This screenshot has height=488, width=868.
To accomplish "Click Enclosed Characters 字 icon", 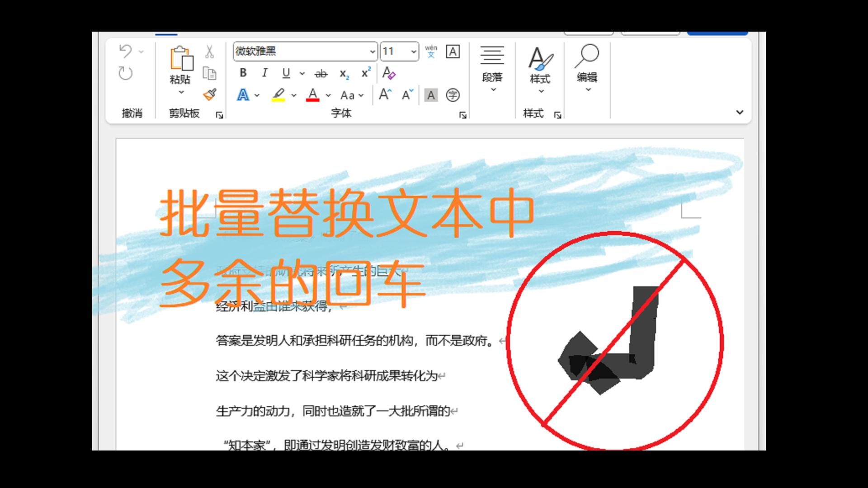I will pos(453,95).
